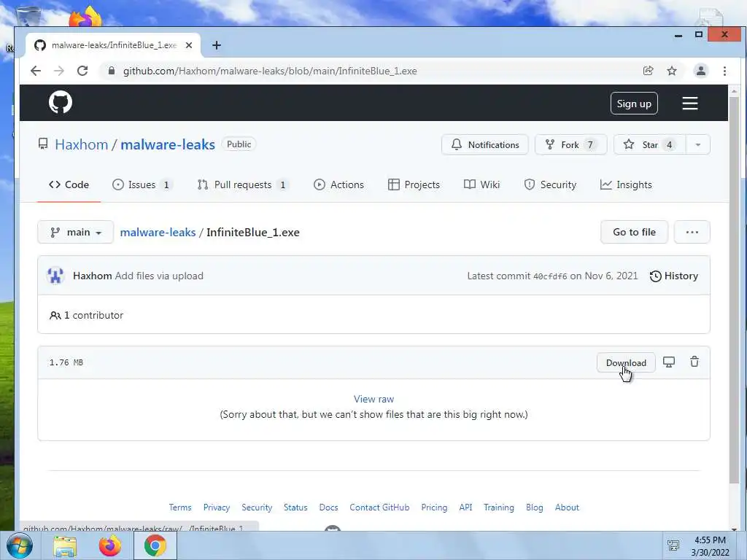Open the Contact GitHub footer link
This screenshot has height=560, width=747.
pyautogui.click(x=379, y=507)
